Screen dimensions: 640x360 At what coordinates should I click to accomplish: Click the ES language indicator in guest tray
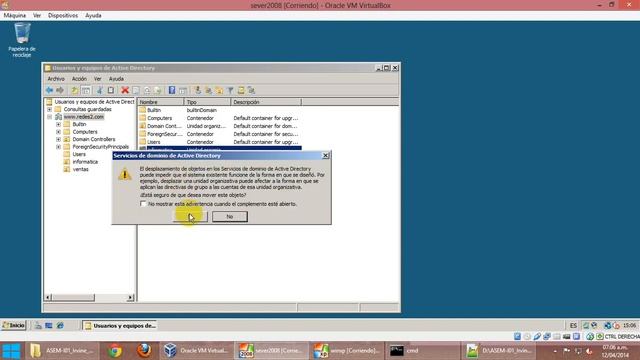pyautogui.click(x=573, y=325)
